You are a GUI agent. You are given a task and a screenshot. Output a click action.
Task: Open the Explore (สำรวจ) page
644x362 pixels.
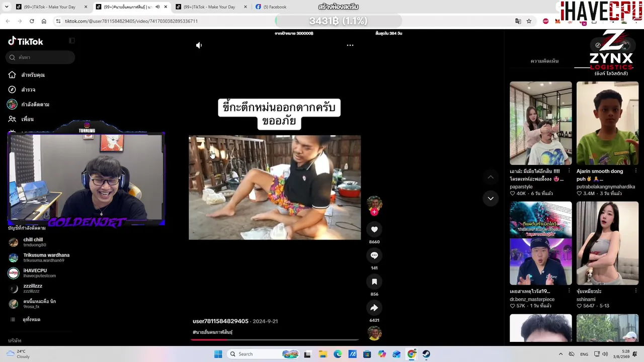[x=22, y=89]
